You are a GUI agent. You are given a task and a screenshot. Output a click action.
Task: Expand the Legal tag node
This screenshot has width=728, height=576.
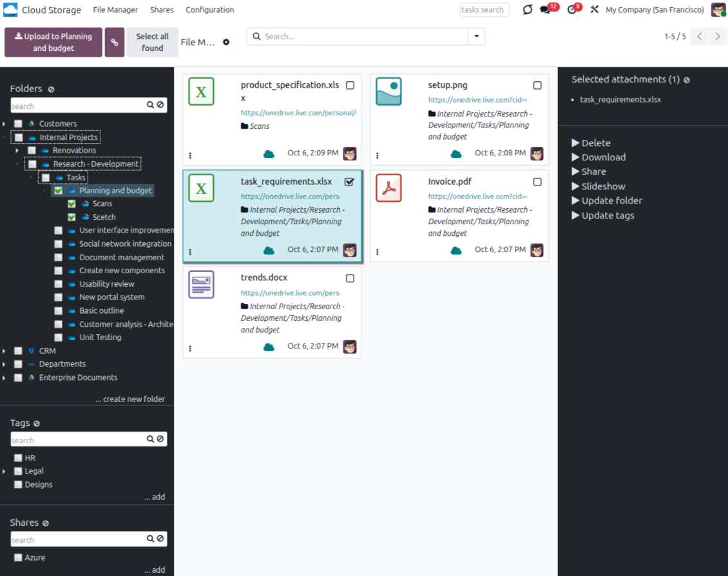4,472
